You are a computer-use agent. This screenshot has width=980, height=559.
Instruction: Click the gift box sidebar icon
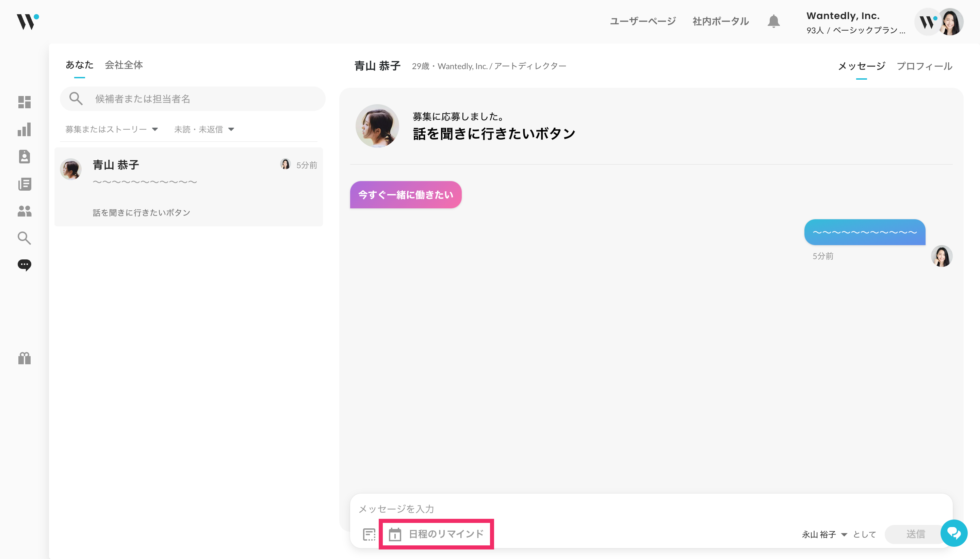24,358
